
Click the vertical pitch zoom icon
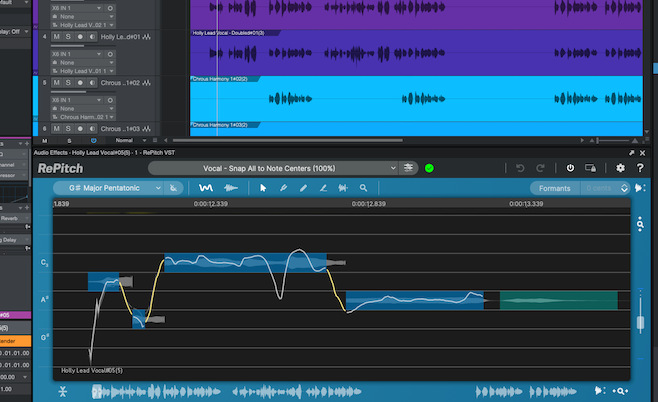point(640,224)
